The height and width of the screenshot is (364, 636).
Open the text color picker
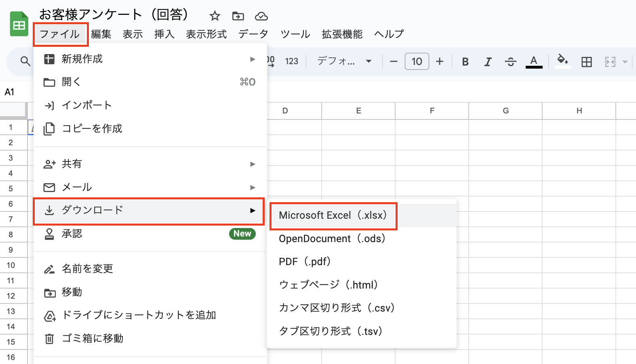tap(533, 62)
